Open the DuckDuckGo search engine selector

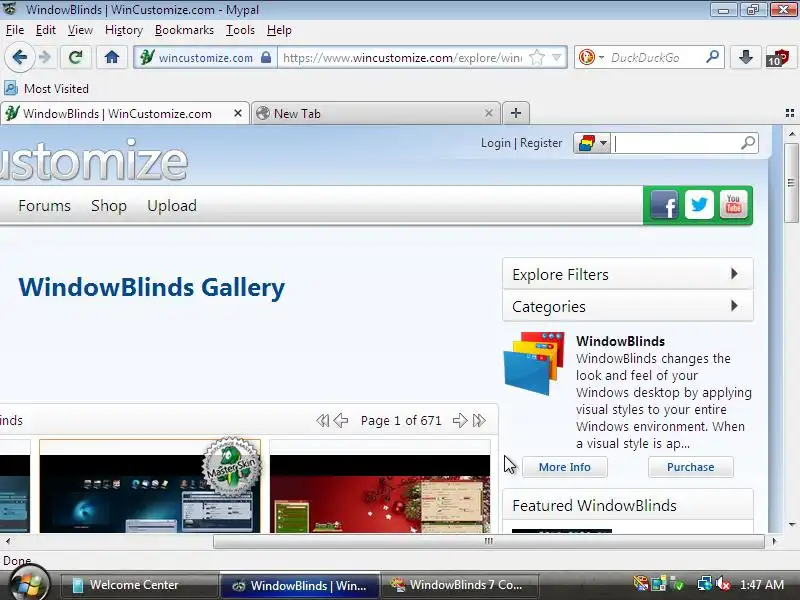(591, 57)
